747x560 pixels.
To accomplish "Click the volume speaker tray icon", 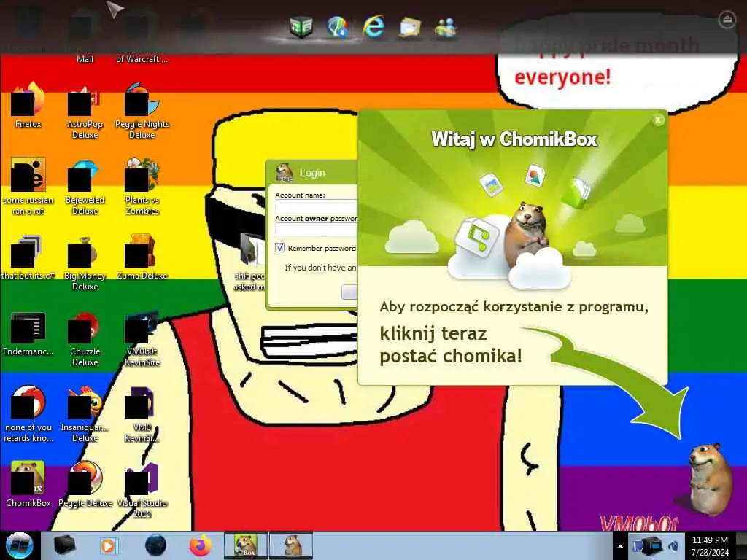I will tap(673, 546).
